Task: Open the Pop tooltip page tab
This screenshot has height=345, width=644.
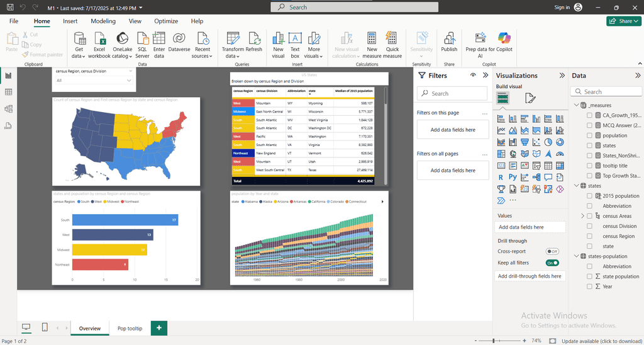Action: pyautogui.click(x=130, y=328)
